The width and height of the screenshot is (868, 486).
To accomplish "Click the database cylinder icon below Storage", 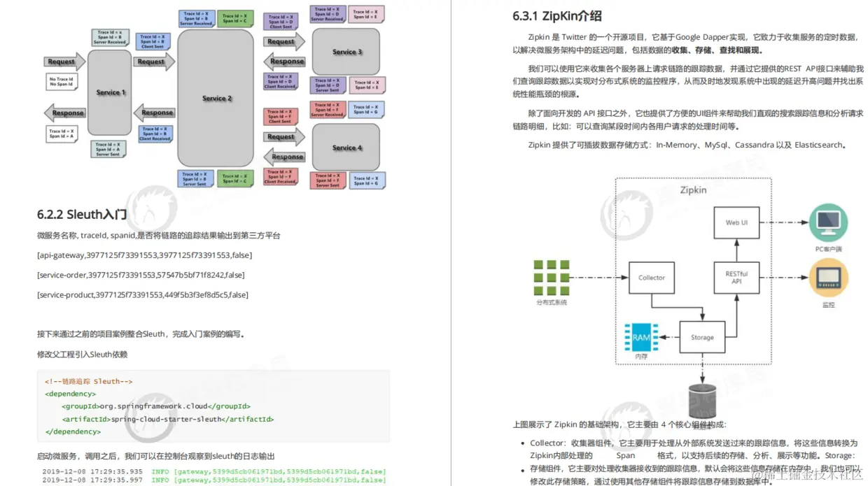I will (x=703, y=401).
